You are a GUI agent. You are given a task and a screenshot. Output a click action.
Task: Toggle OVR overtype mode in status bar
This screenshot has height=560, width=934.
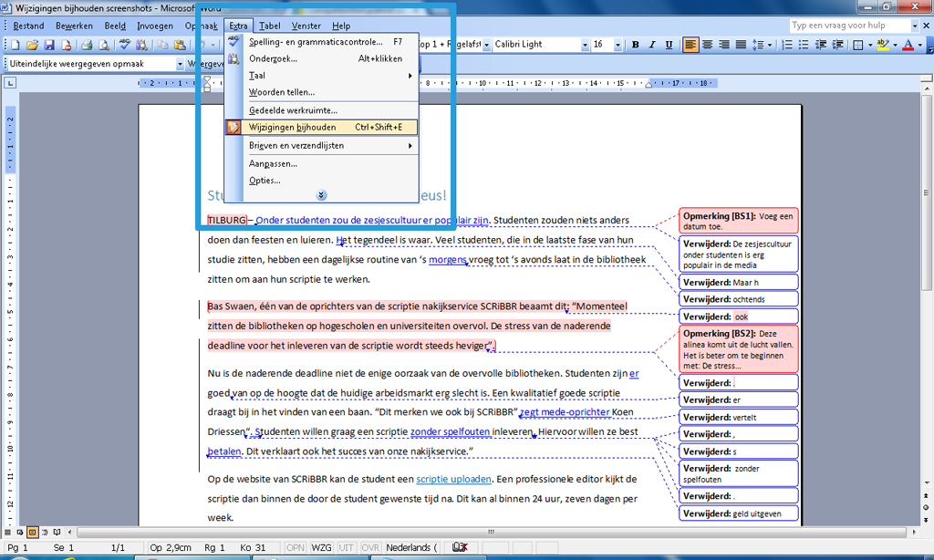[x=370, y=547]
